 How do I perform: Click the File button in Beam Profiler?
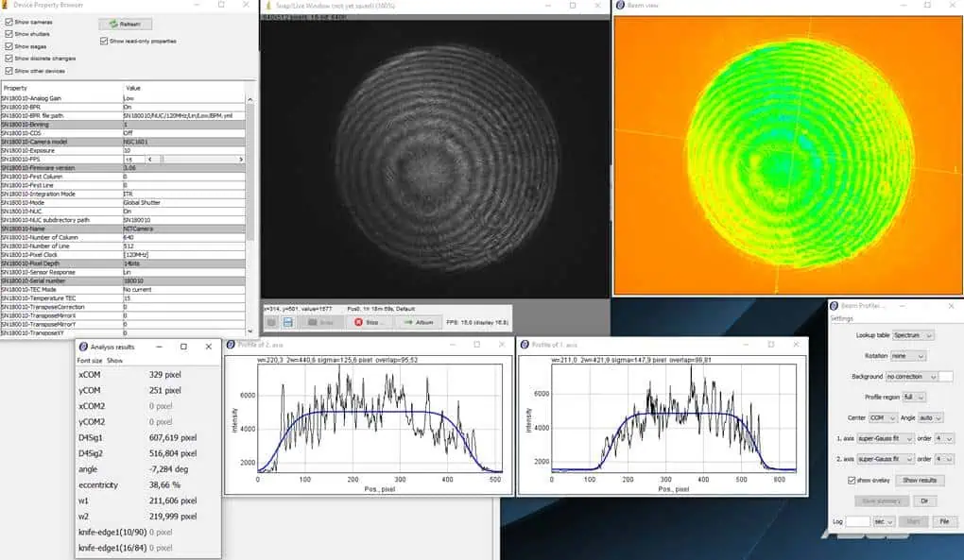944,521
